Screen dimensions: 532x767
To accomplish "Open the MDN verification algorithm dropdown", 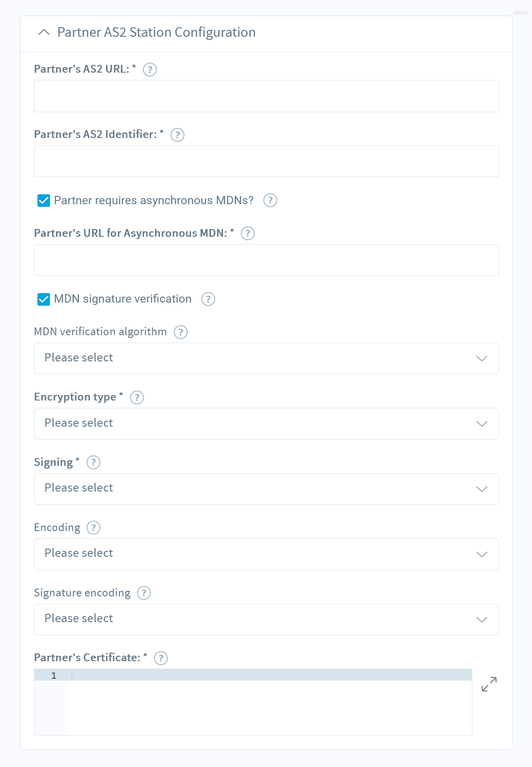I will click(x=266, y=358).
